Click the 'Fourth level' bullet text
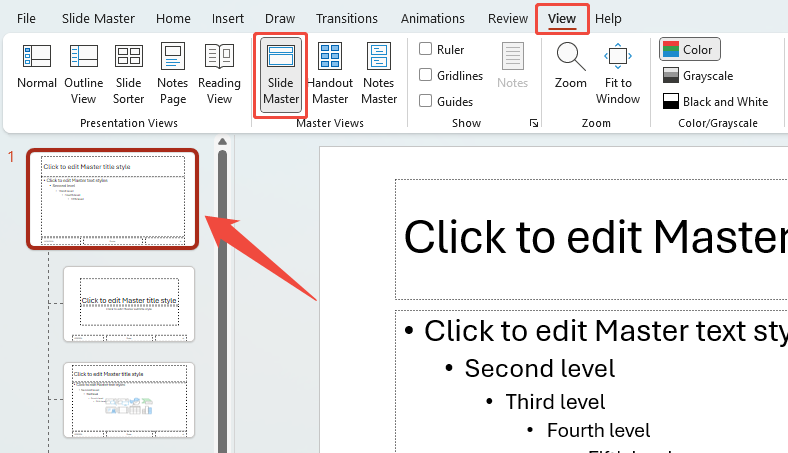This screenshot has height=453, width=788. 598,430
